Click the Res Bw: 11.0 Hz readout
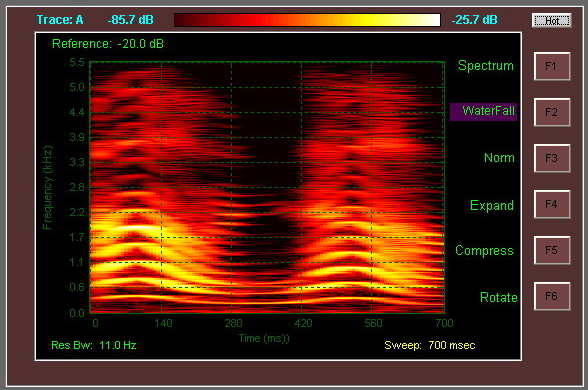 pos(93,345)
